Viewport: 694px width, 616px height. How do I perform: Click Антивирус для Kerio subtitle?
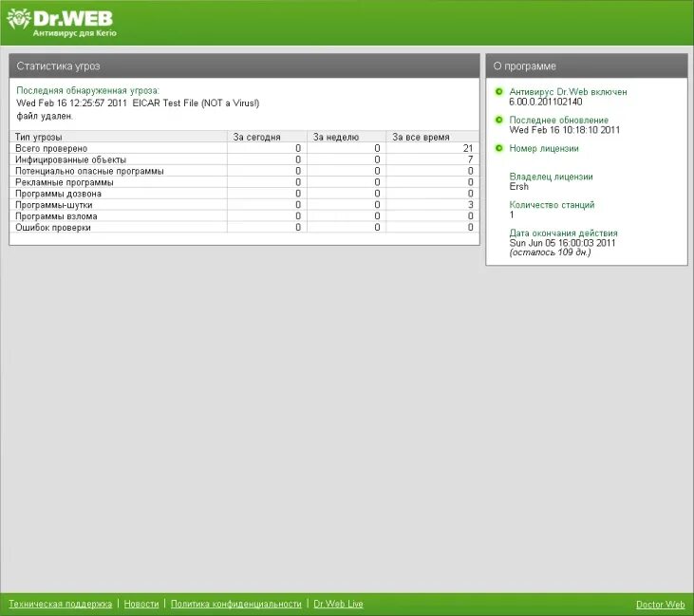(75, 33)
